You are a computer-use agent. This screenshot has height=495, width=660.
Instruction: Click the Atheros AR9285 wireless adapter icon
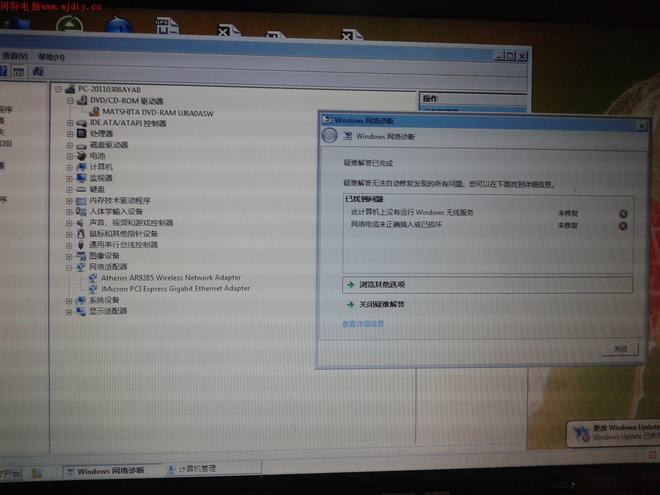point(94,278)
